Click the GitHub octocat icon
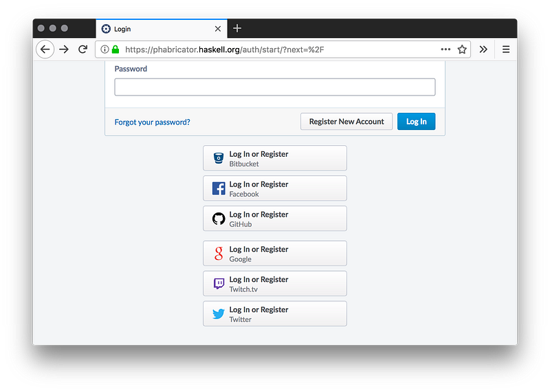The image size is (550, 392). pyautogui.click(x=219, y=219)
